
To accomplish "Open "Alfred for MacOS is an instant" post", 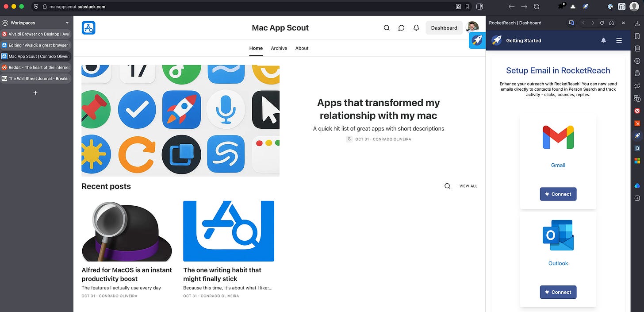I will [x=127, y=274].
